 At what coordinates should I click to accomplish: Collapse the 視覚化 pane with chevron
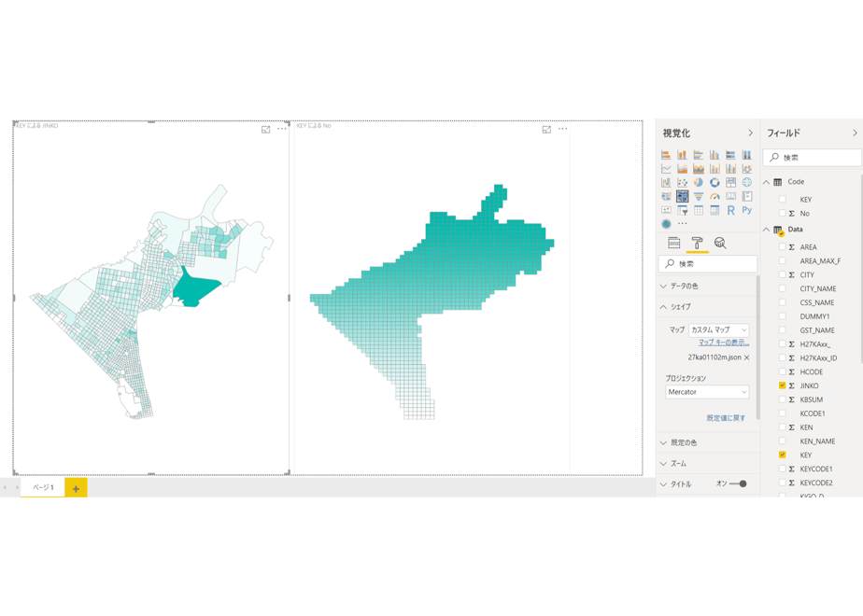pyautogui.click(x=750, y=133)
